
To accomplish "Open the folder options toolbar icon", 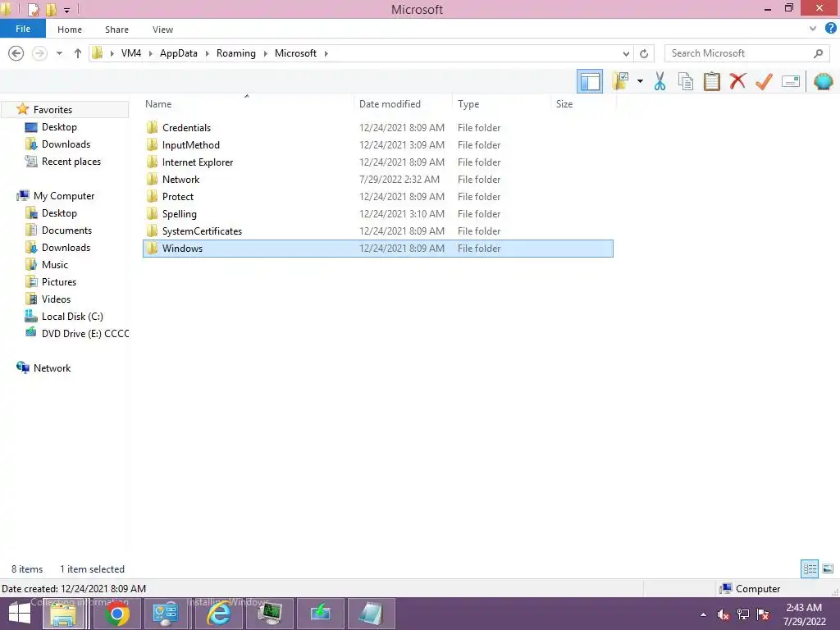I will [x=621, y=81].
